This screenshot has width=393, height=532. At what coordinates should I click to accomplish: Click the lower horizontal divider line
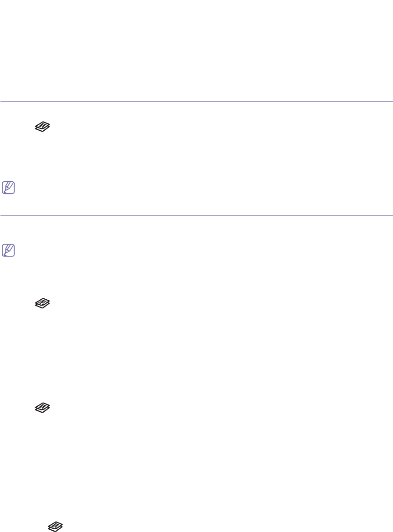(196, 215)
